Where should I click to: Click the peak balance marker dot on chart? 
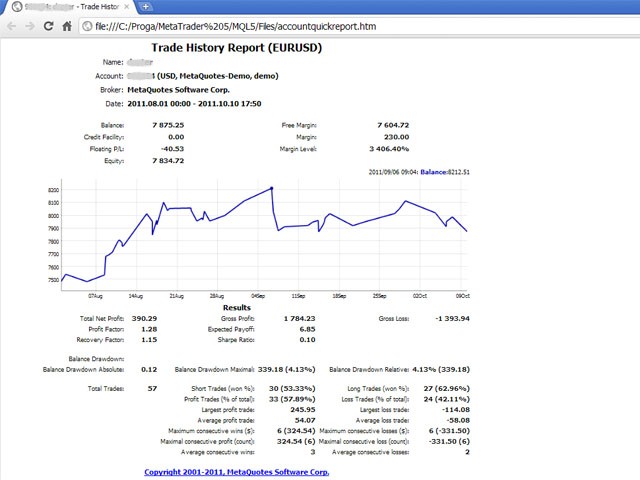tap(272, 188)
